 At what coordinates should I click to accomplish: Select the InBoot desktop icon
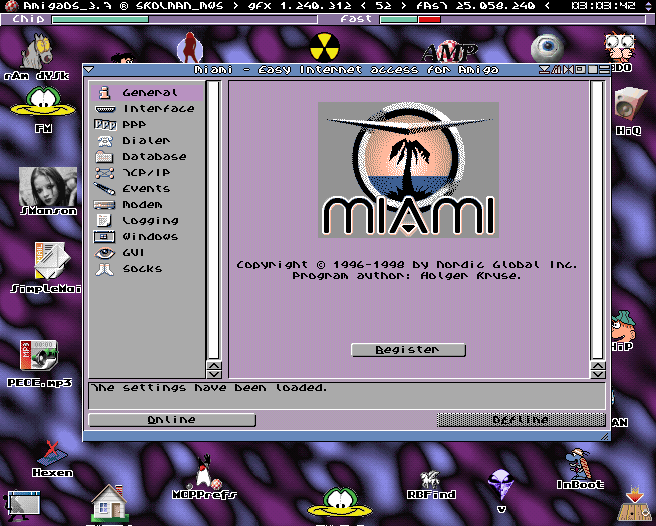pos(580,470)
